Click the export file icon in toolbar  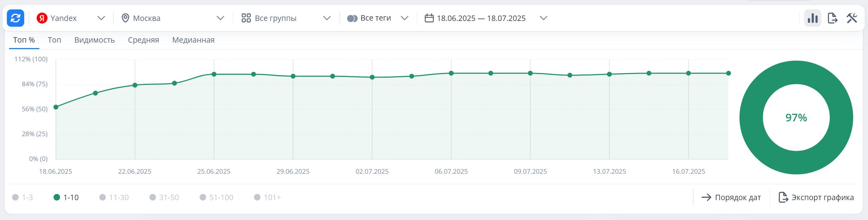(832, 18)
